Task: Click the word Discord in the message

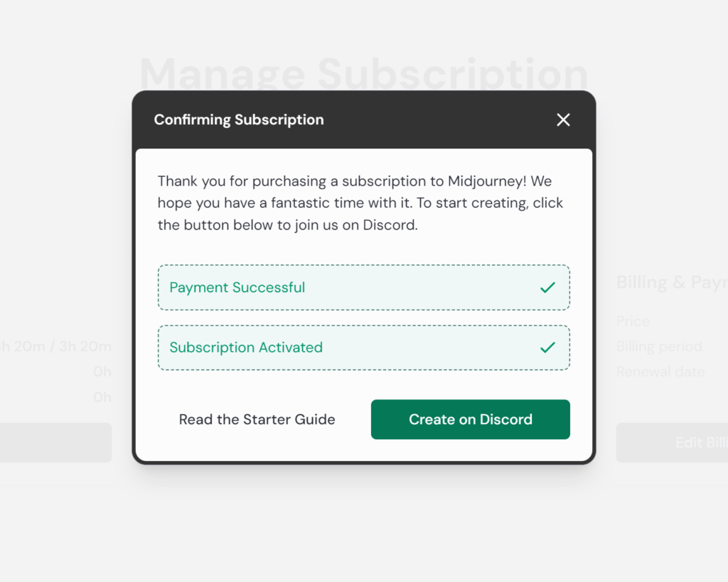Action: (389, 225)
